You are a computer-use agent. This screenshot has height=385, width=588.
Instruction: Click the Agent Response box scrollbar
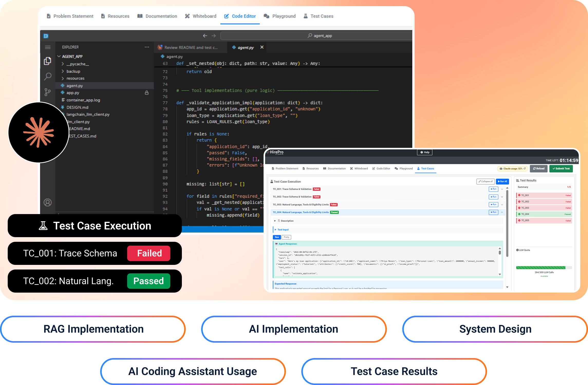500,253
